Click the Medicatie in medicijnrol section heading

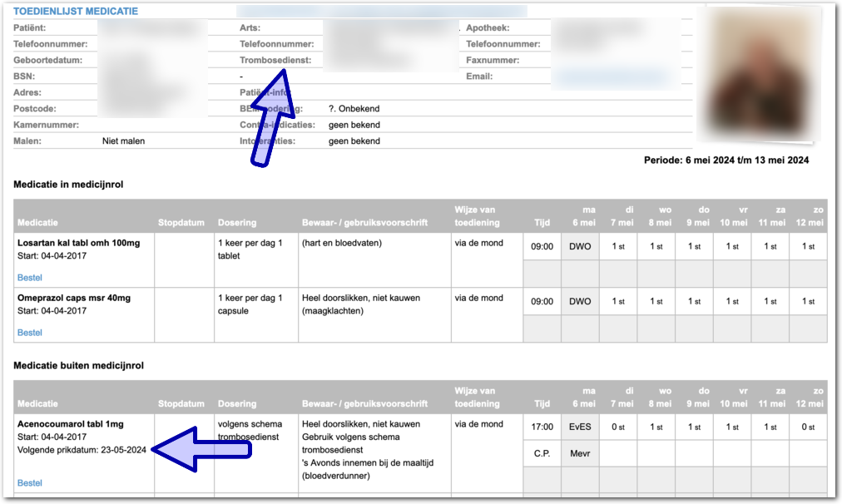[x=68, y=185]
